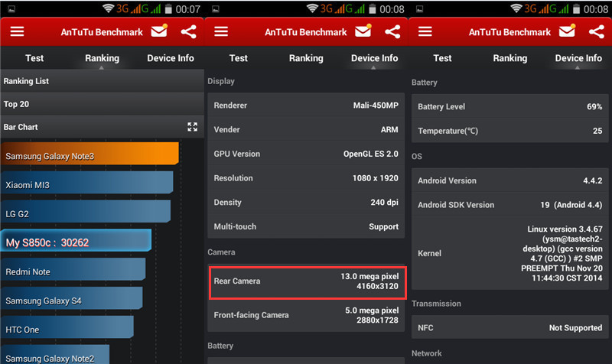The image size is (612, 364).
Task: Select Ranking tab on the Android Version screen
Action: (x=509, y=58)
